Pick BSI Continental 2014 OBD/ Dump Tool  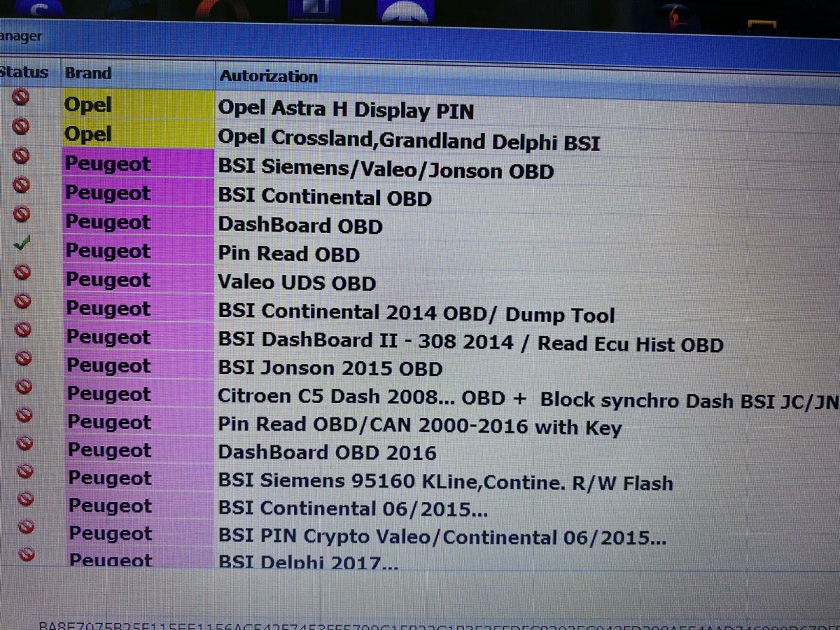pos(416,313)
